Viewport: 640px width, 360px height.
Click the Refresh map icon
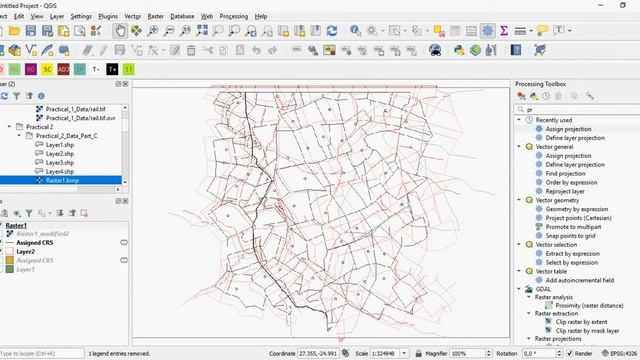coord(332,31)
